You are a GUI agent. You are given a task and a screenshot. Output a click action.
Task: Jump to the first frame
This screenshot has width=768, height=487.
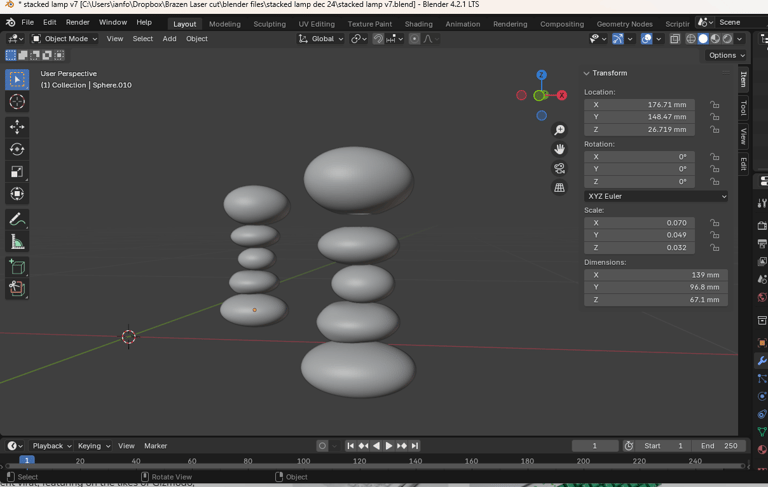click(x=350, y=446)
